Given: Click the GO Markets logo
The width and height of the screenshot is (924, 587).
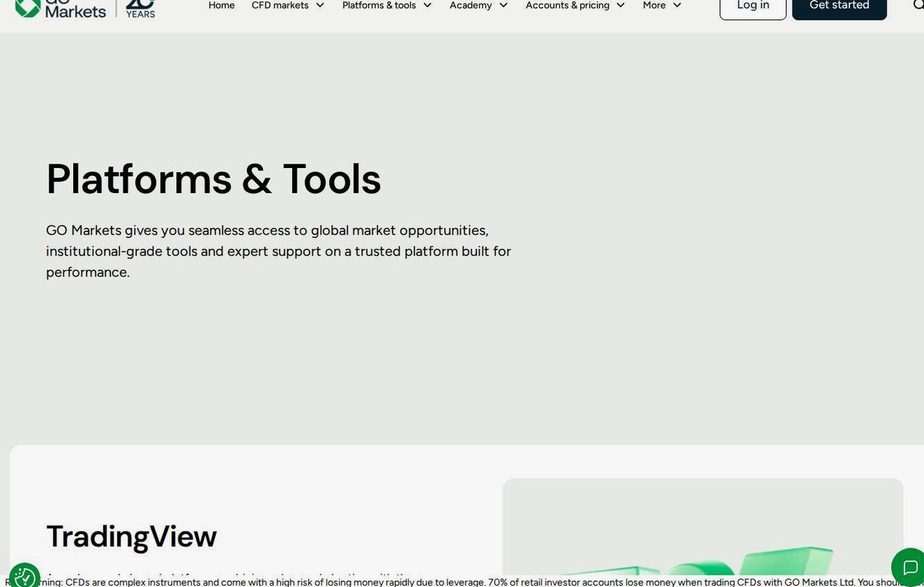Looking at the screenshot, I should 85,8.
